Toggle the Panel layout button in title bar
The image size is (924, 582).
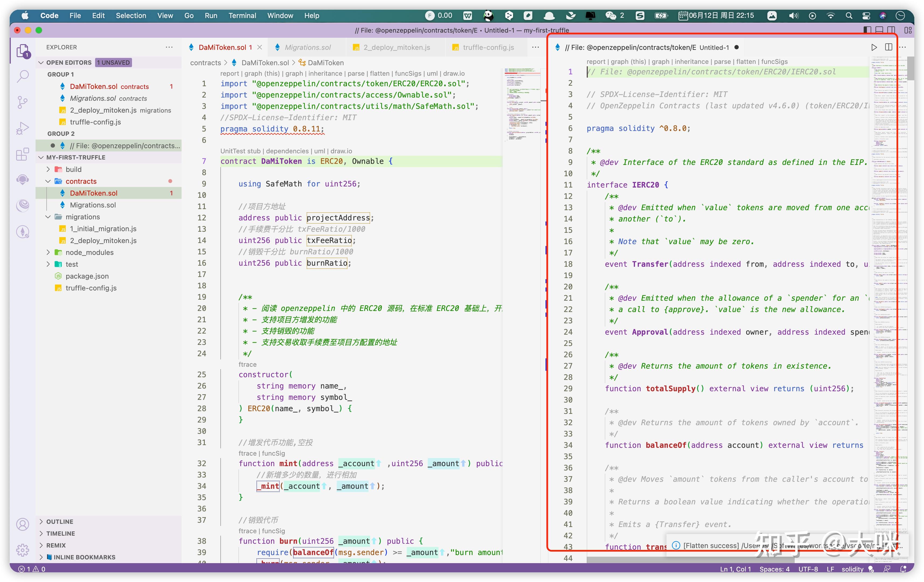[x=880, y=30]
